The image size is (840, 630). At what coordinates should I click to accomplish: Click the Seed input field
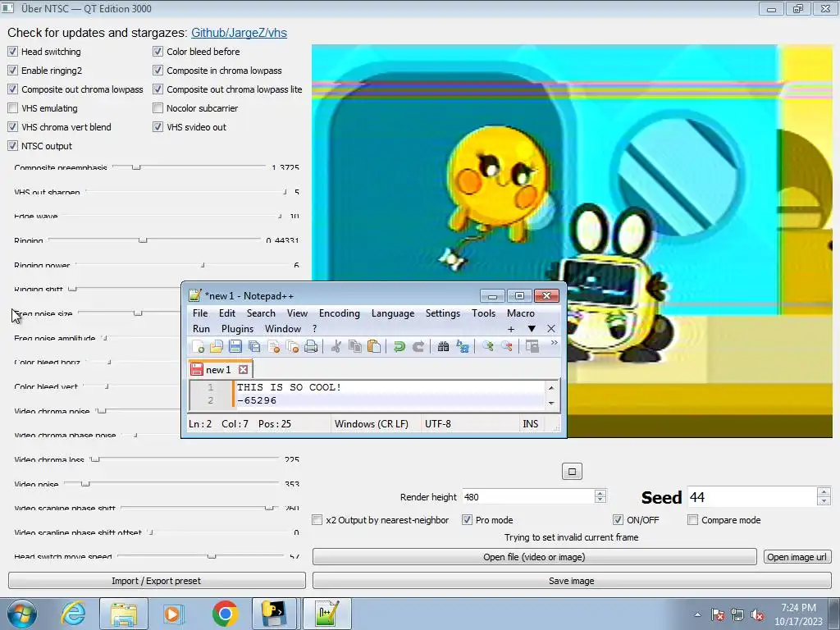click(x=752, y=497)
